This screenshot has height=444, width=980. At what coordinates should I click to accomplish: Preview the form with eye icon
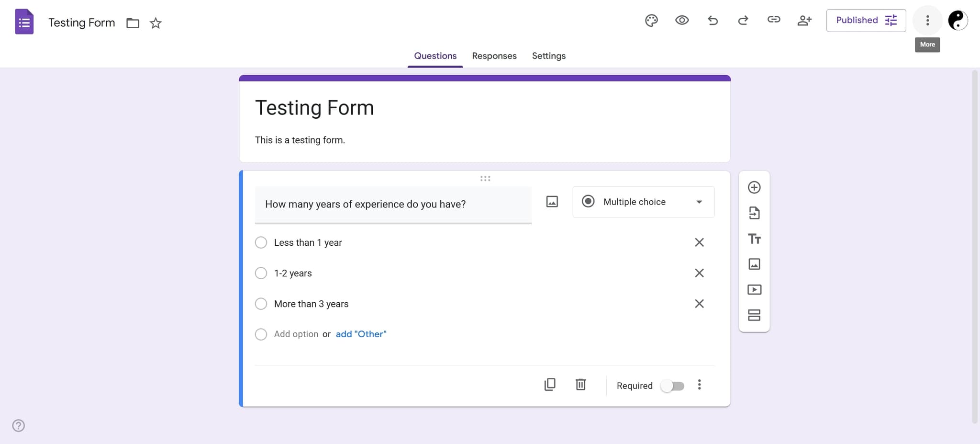point(682,20)
